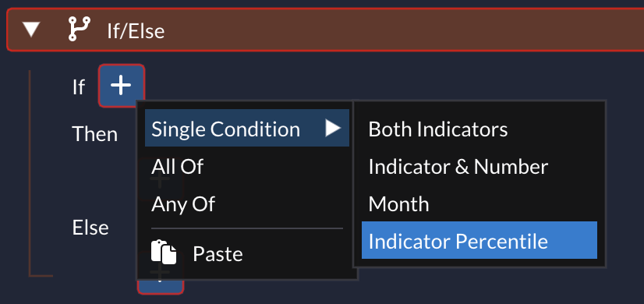
Task: Click the plus button next to If
Action: (121, 86)
